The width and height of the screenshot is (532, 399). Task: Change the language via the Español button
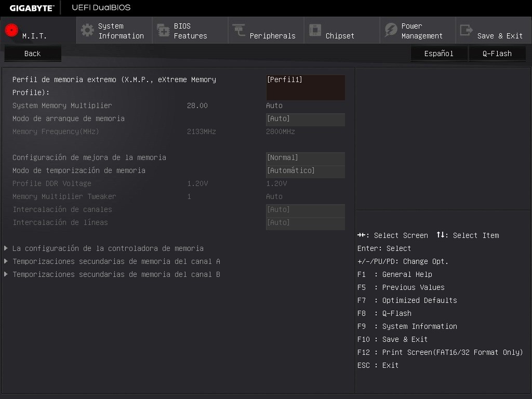[438, 54]
